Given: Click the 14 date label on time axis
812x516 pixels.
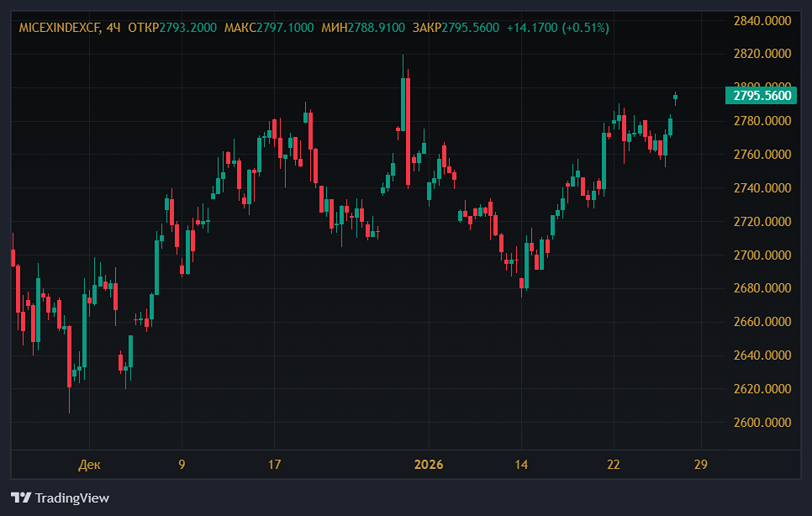Looking at the screenshot, I should click(521, 464).
